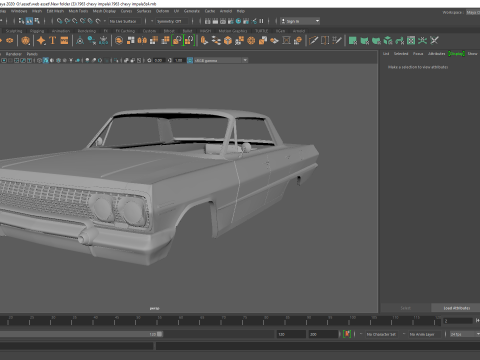Click the green spherical UV mapping icon
Image resolution: width=480 pixels, height=360 pixels.
[376, 40]
